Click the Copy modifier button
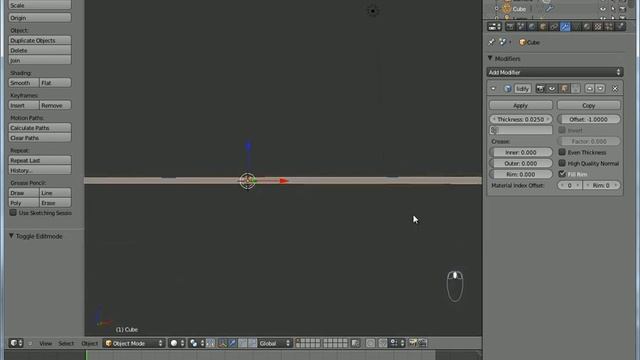640x360 pixels. pos(589,105)
